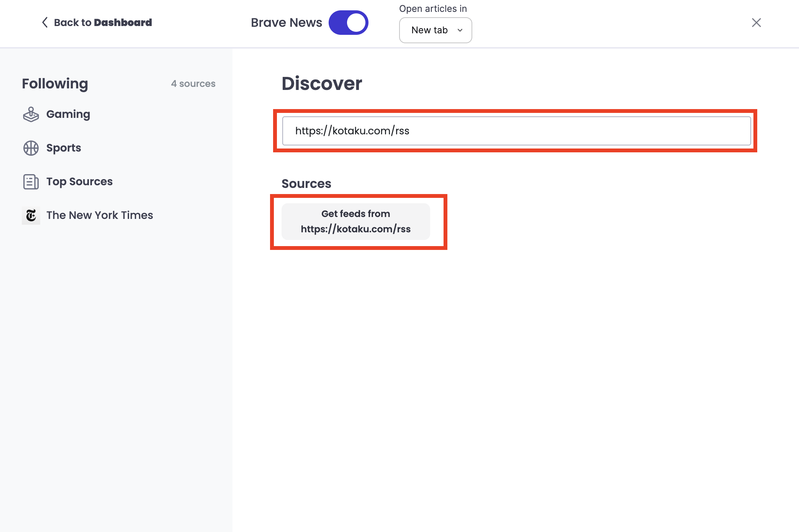Select The New York Times source label
Screen dimensions: 799x532
100,215
